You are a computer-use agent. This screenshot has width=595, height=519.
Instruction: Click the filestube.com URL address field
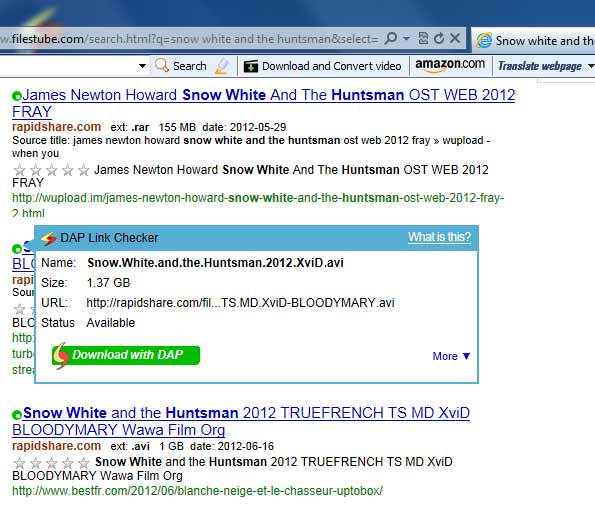pos(190,39)
